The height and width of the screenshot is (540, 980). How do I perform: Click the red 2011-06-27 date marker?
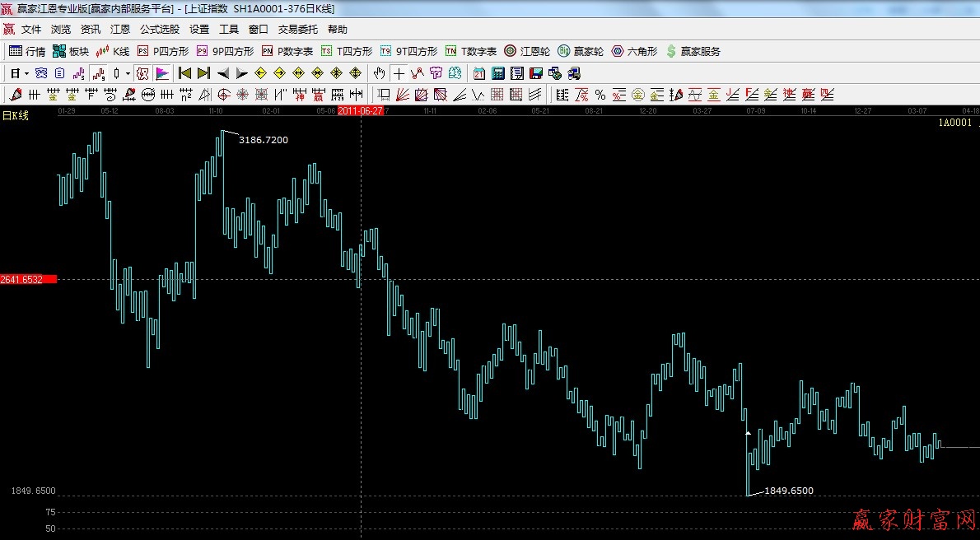coord(361,110)
